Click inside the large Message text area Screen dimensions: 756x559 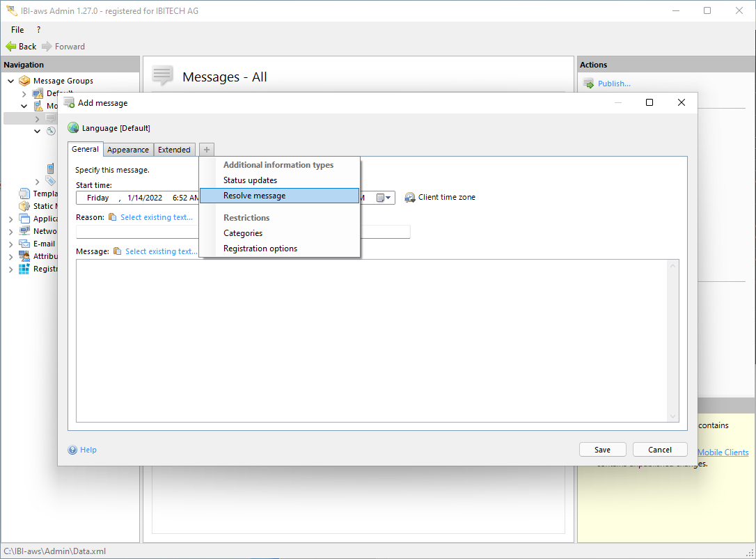click(x=376, y=340)
